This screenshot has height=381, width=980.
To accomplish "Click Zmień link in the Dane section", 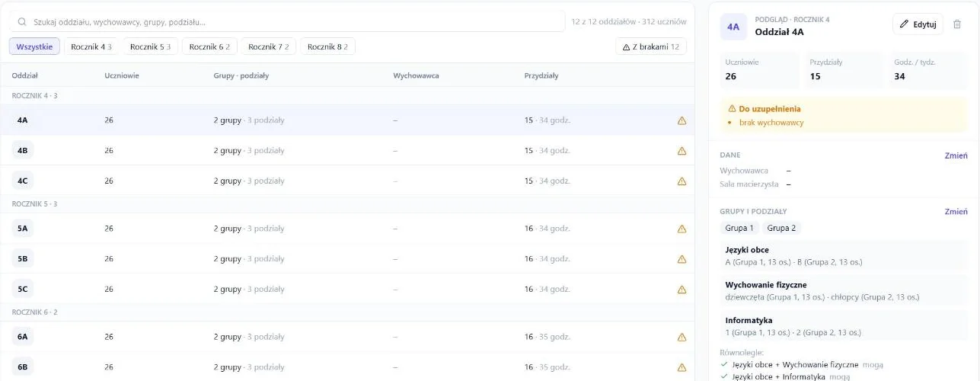I will point(956,155).
